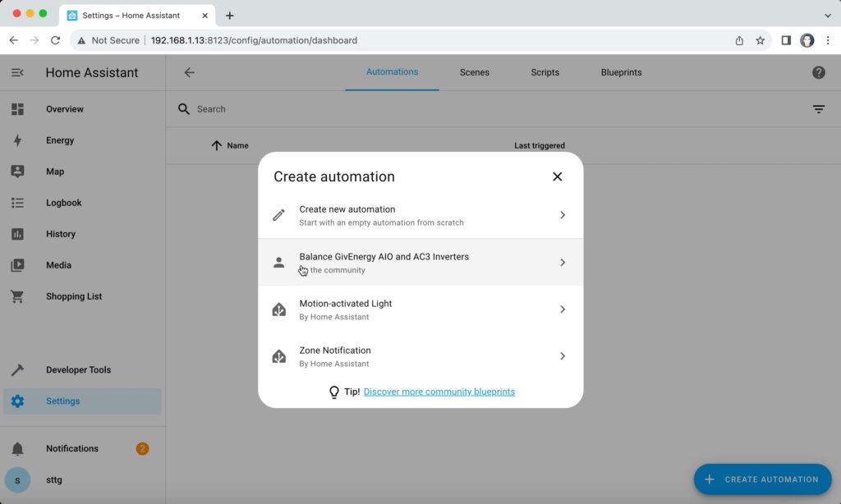Click the notification count badge 2

[x=142, y=449]
